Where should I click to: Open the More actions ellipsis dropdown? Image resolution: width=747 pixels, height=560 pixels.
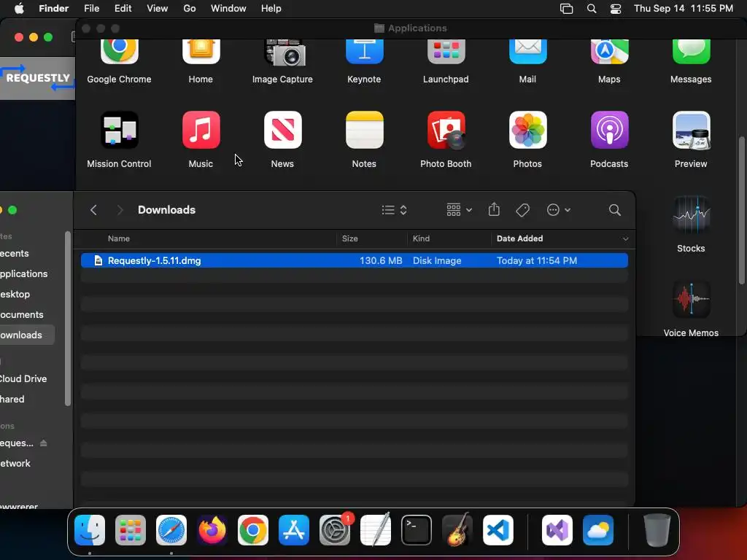coord(558,210)
